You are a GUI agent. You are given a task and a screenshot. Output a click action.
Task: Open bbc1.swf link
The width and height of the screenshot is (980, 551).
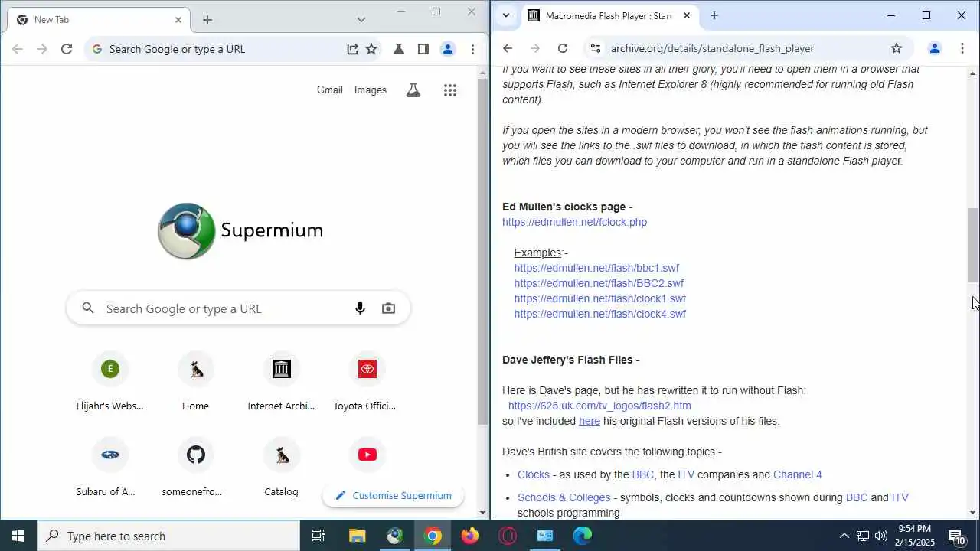[x=596, y=268]
